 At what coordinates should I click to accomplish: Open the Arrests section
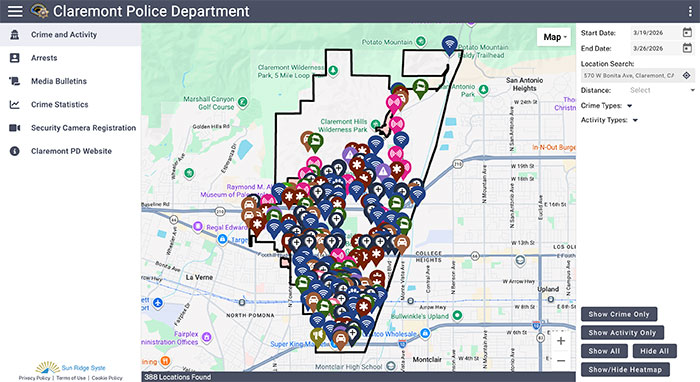pyautogui.click(x=71, y=58)
